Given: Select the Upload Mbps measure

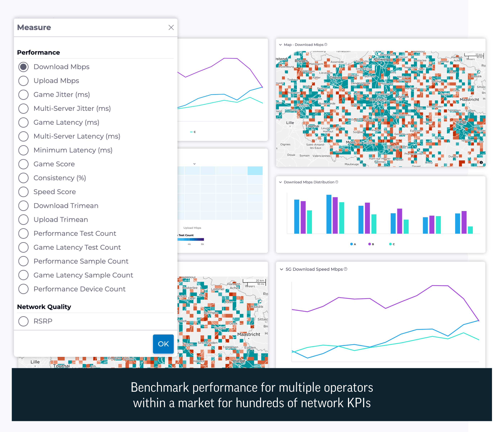Looking at the screenshot, I should pyautogui.click(x=24, y=80).
